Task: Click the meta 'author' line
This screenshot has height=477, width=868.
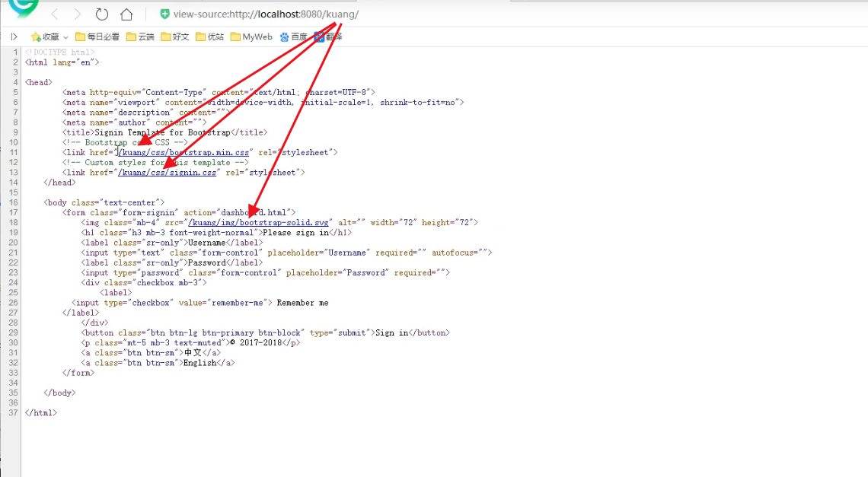Action: click(x=135, y=122)
